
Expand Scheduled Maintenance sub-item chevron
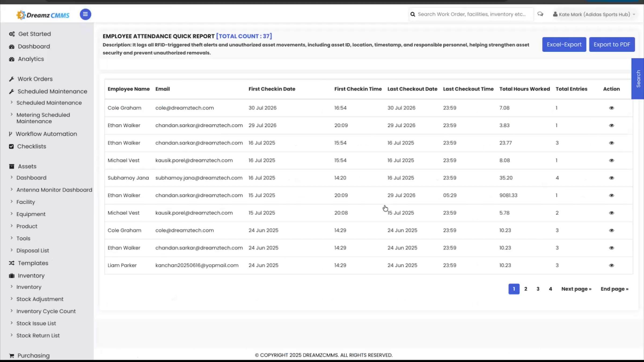point(12,102)
